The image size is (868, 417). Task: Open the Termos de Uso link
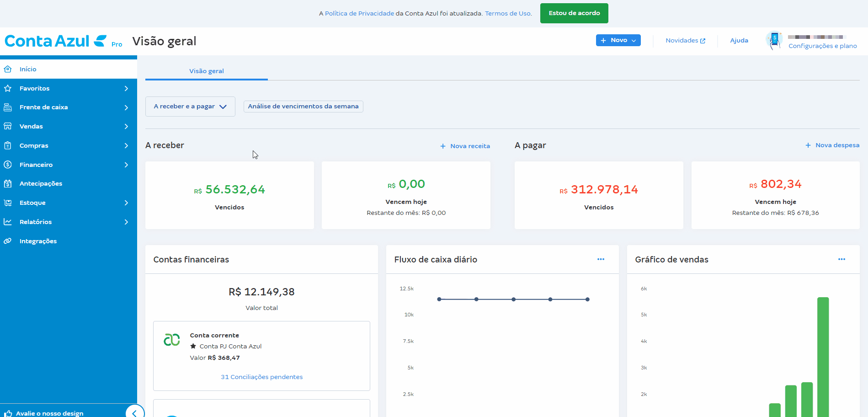click(x=508, y=14)
